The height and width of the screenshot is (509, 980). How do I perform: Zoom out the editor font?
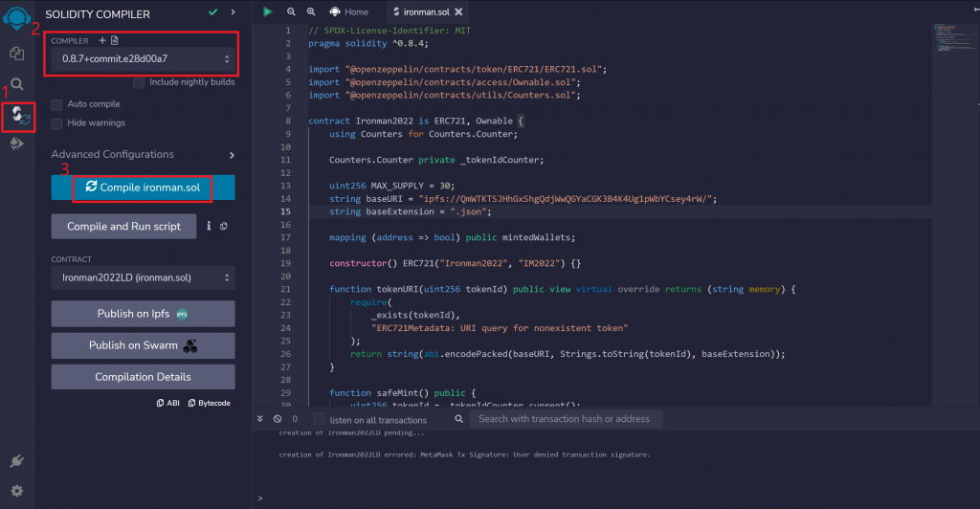click(291, 11)
